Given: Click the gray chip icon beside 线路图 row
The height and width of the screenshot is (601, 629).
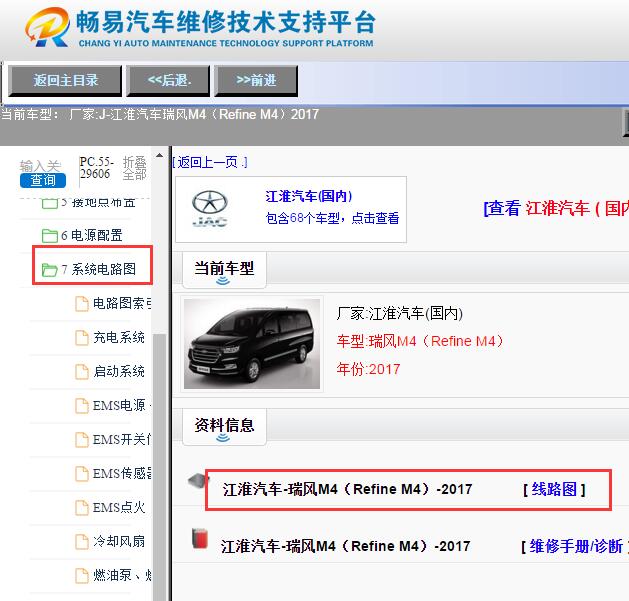Looking at the screenshot, I should [198, 481].
